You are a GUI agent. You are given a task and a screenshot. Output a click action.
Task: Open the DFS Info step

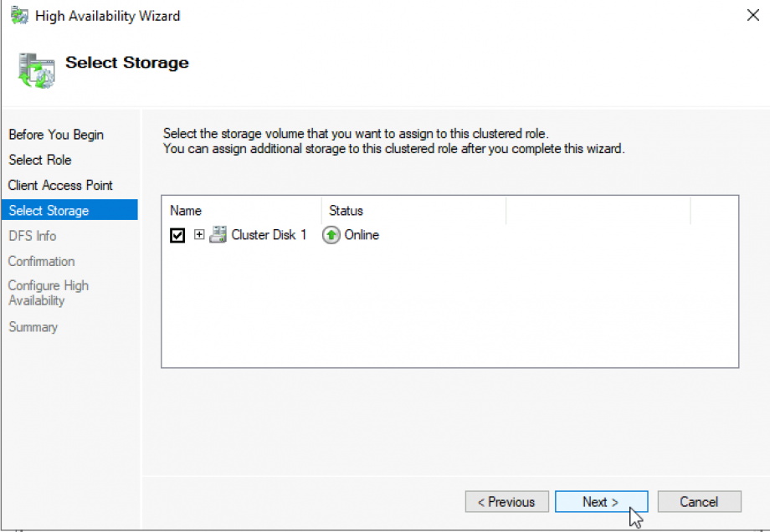[32, 236]
